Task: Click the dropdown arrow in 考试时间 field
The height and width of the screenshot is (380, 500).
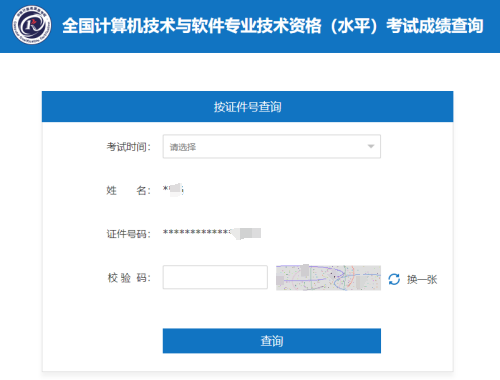Action: pos(371,146)
